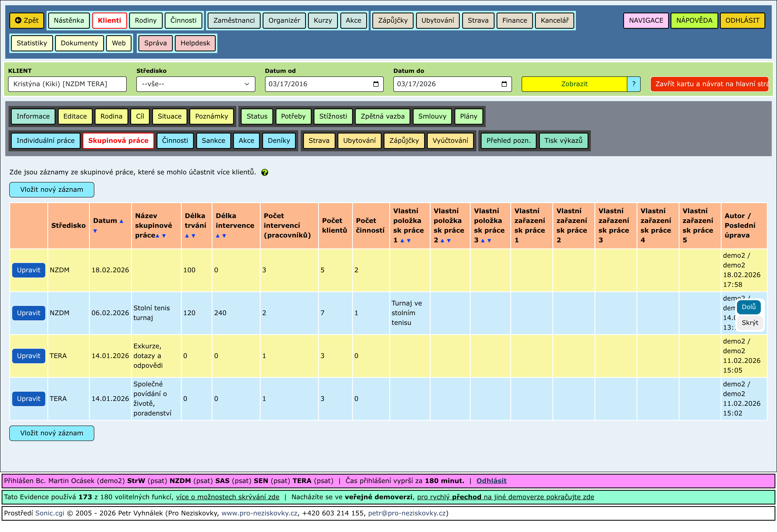
Task: Click the KLIENT name input field
Action: [x=67, y=84]
